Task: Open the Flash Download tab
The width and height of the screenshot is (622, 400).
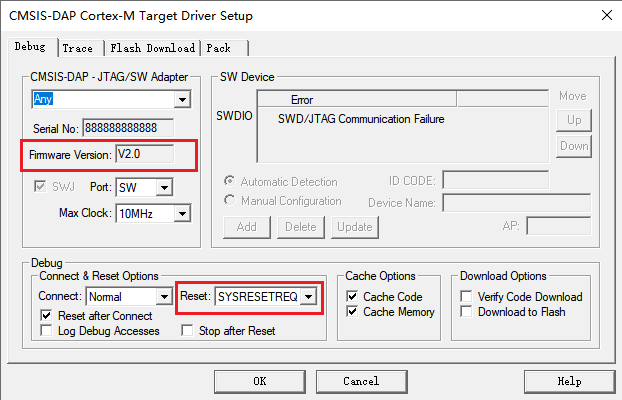Action: click(x=152, y=48)
